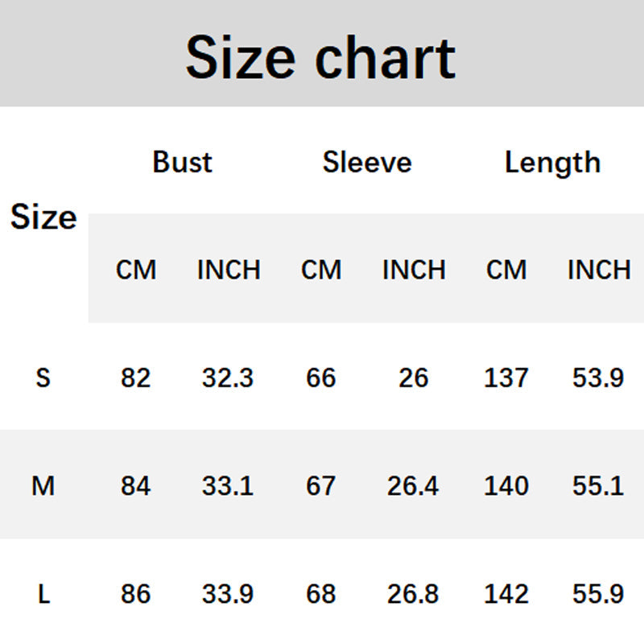Select the size M row label
644x644 pixels.
coord(43,485)
